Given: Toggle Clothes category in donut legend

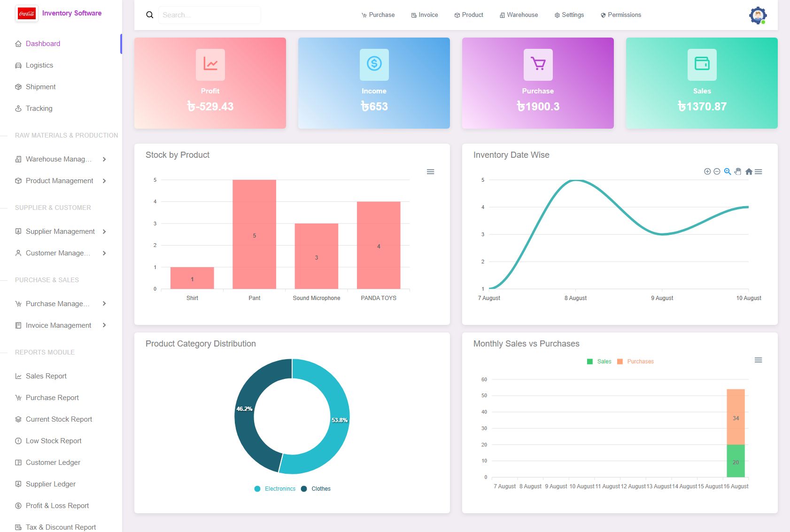Looking at the screenshot, I should pos(316,489).
